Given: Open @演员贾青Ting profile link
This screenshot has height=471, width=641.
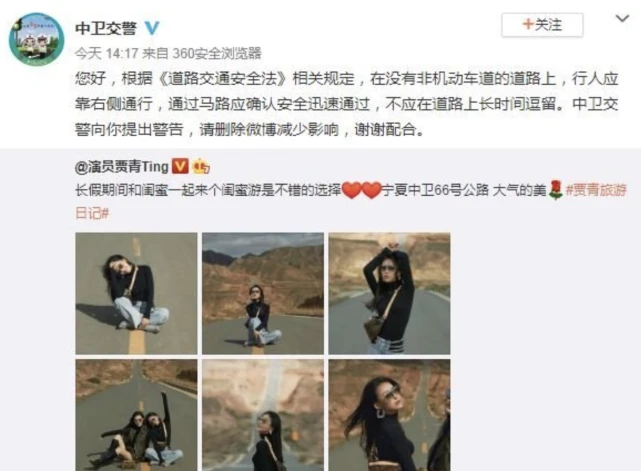Looking at the screenshot, I should [122, 166].
